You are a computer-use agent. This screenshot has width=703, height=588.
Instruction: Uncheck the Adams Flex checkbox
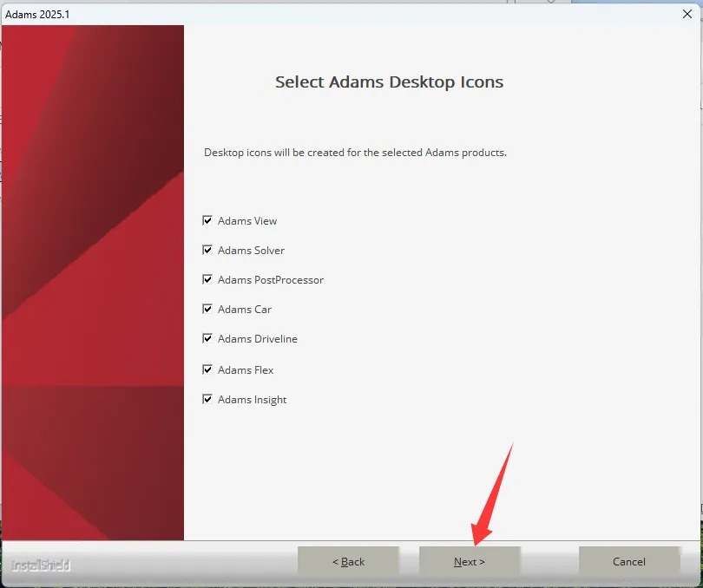(x=207, y=369)
